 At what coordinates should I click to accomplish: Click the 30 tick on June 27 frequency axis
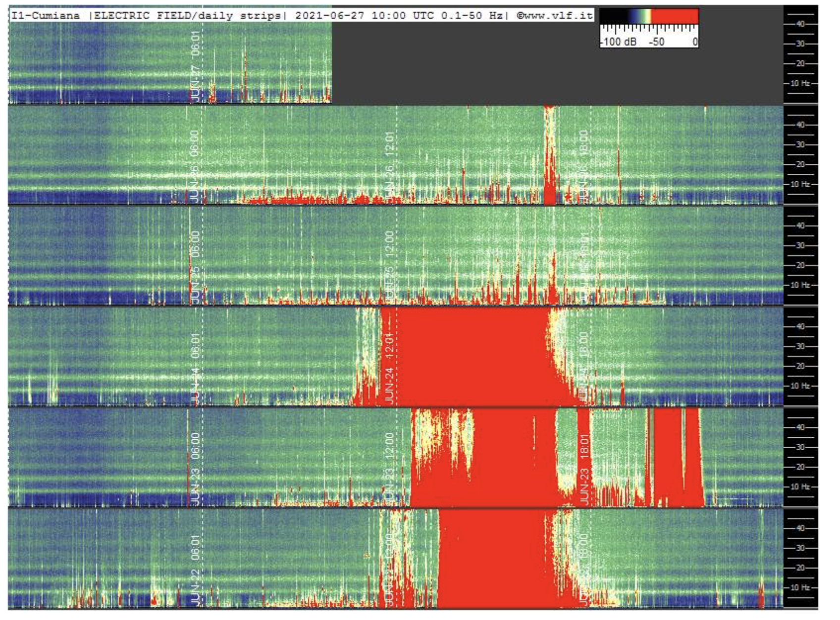coord(800,44)
